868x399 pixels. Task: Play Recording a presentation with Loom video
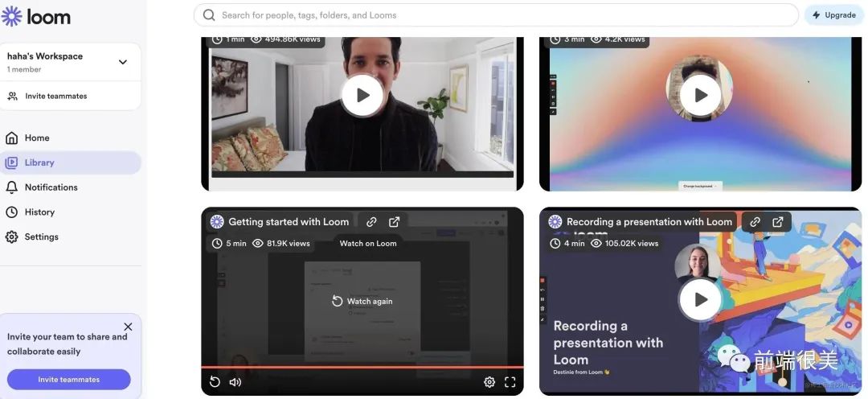click(x=700, y=300)
